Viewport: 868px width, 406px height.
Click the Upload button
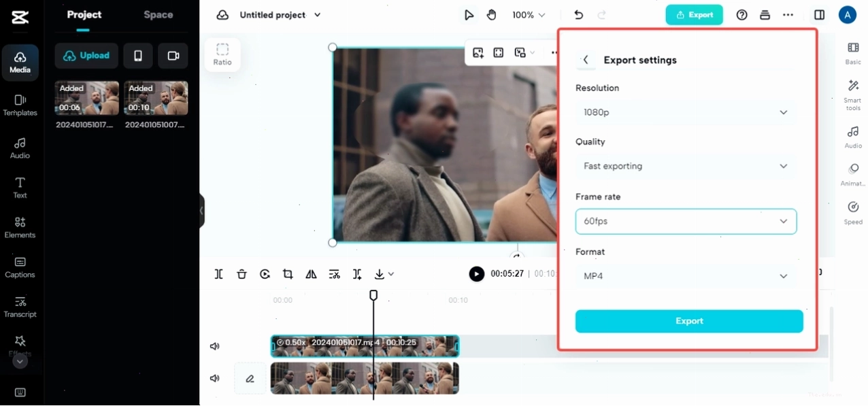[86, 56]
